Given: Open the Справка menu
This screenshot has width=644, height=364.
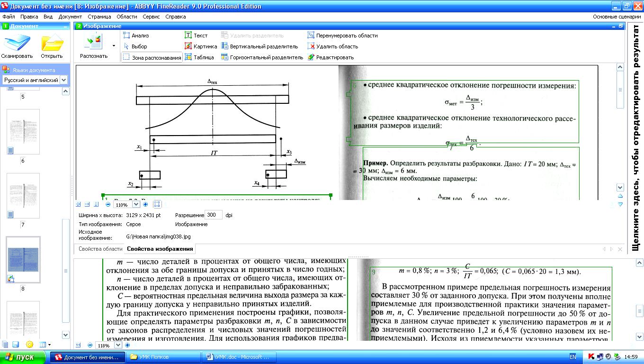Looking at the screenshot, I should point(176,17).
